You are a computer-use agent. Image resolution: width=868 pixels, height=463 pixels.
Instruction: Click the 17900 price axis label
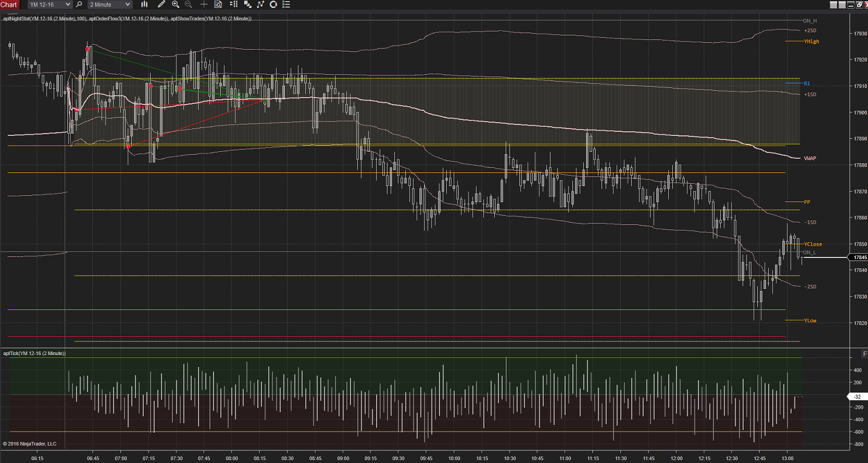(x=860, y=112)
